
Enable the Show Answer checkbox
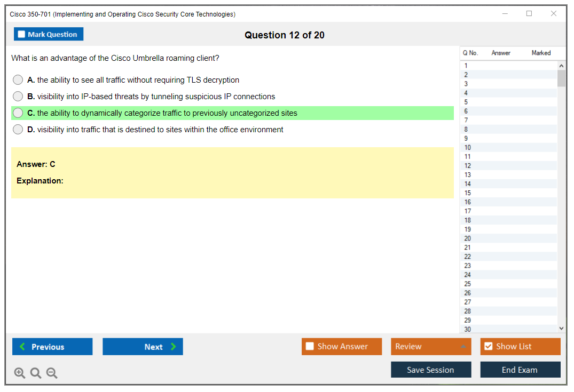tap(310, 346)
